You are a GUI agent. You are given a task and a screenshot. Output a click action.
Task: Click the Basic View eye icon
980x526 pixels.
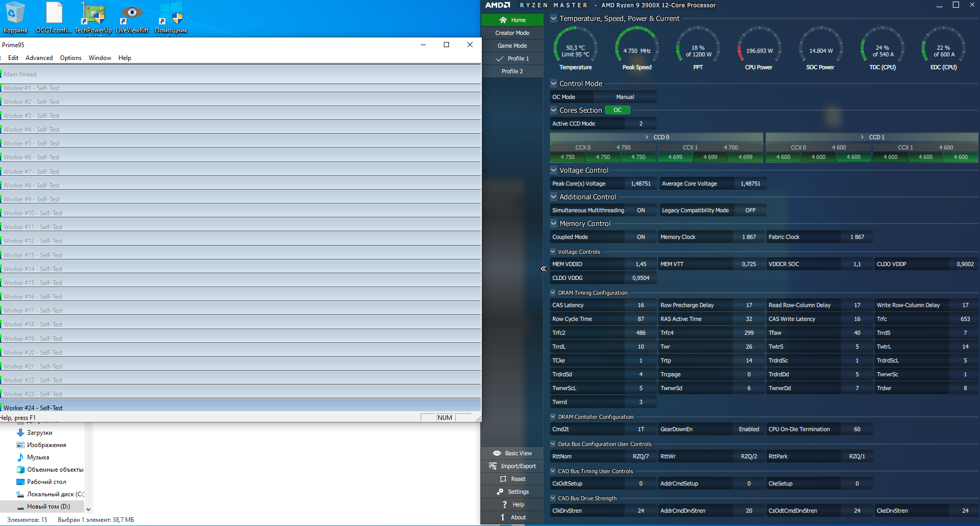[x=497, y=453]
